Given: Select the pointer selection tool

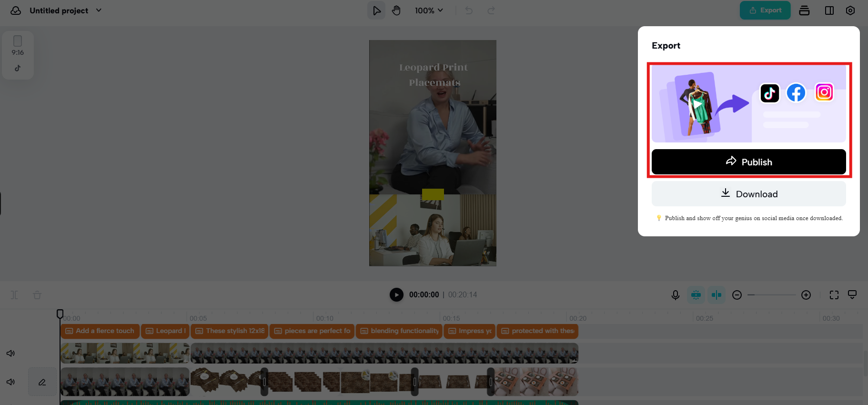Looking at the screenshot, I should 376,10.
